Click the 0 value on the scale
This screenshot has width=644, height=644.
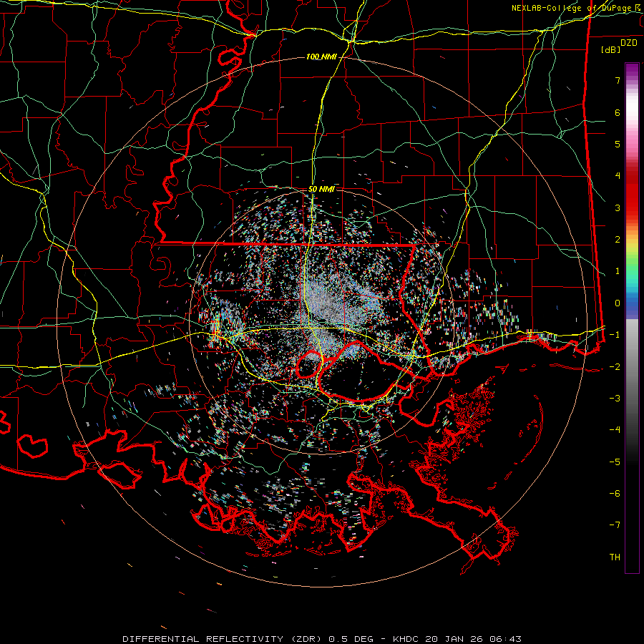point(618,303)
